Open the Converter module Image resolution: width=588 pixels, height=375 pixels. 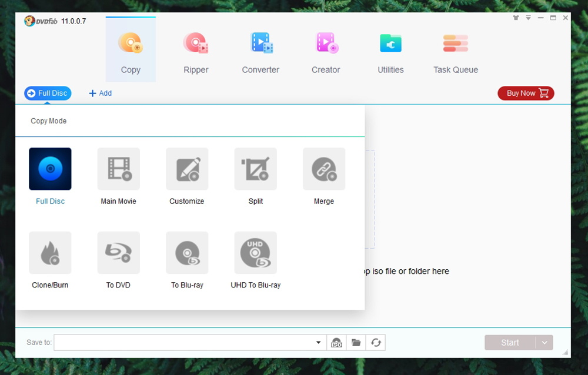(x=260, y=52)
